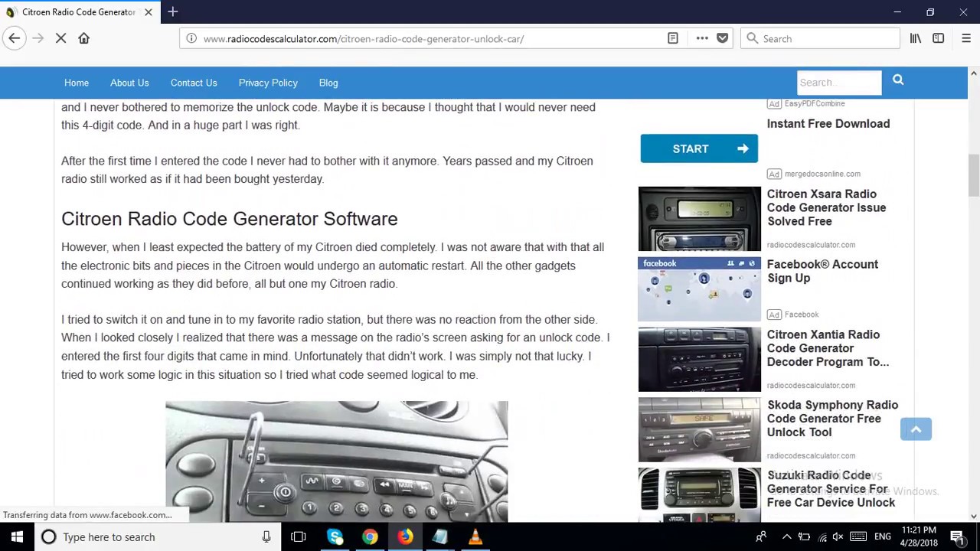Open Suzuki Radio Code Generator Service article
The height and width of the screenshot is (551, 980).
coord(831,488)
